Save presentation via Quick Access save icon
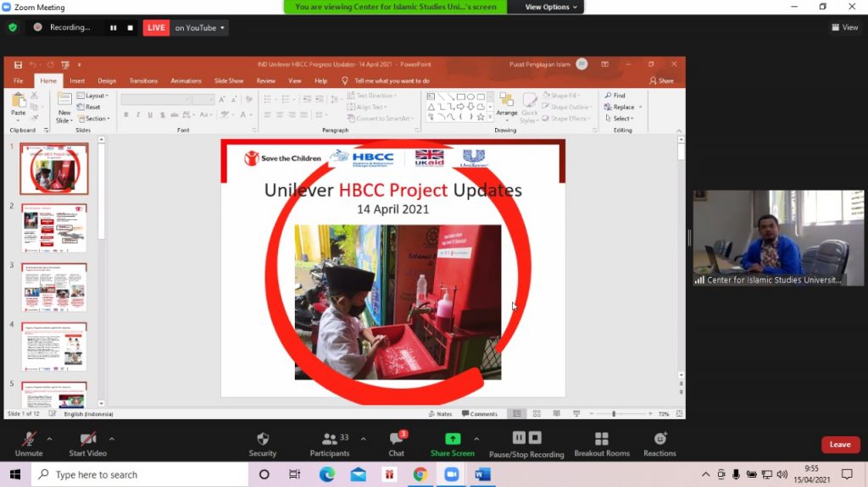 (x=19, y=64)
